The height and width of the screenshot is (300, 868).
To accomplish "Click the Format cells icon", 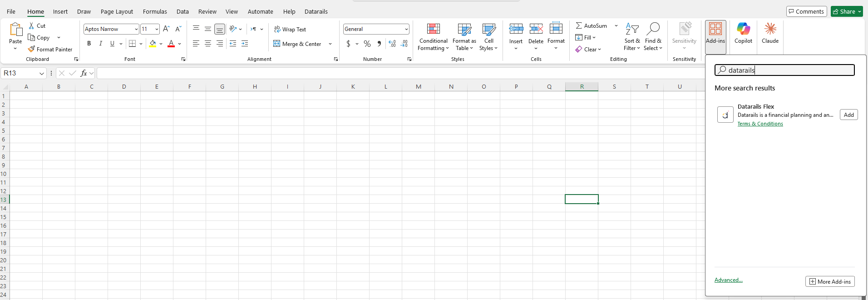I will click(556, 29).
